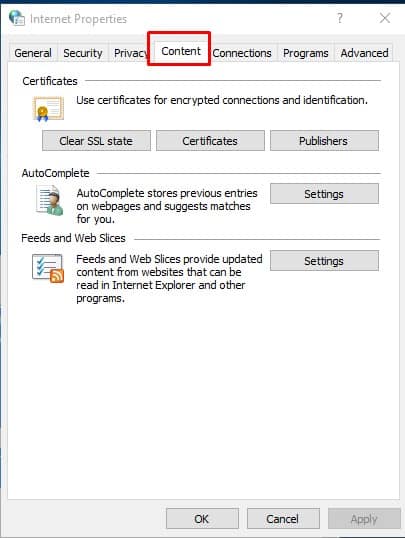Click the Internet Properties globe icon
This screenshot has width=405, height=538.
pos(17,18)
